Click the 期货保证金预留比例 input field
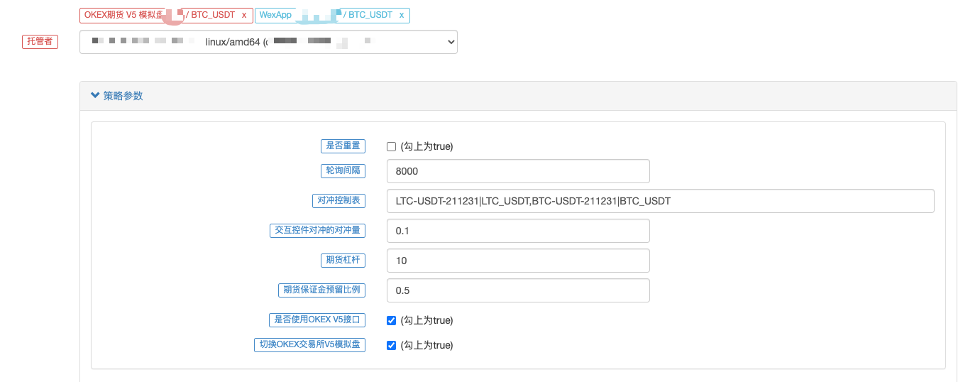Viewport: 980px width, 382px height. [x=518, y=290]
